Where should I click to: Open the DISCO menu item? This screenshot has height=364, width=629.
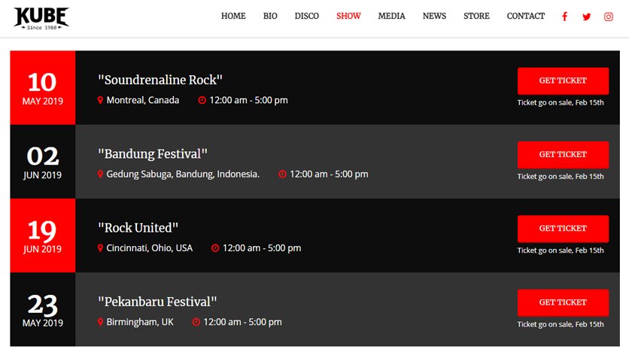[x=306, y=16]
